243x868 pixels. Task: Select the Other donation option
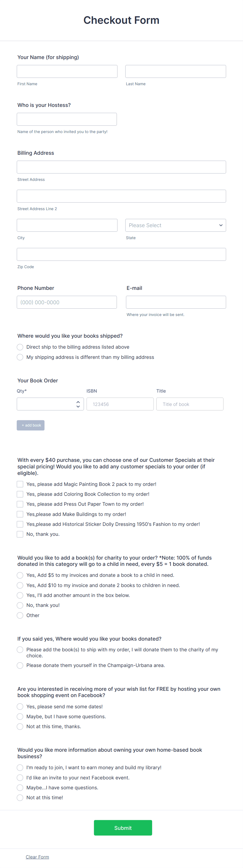pyautogui.click(x=20, y=615)
